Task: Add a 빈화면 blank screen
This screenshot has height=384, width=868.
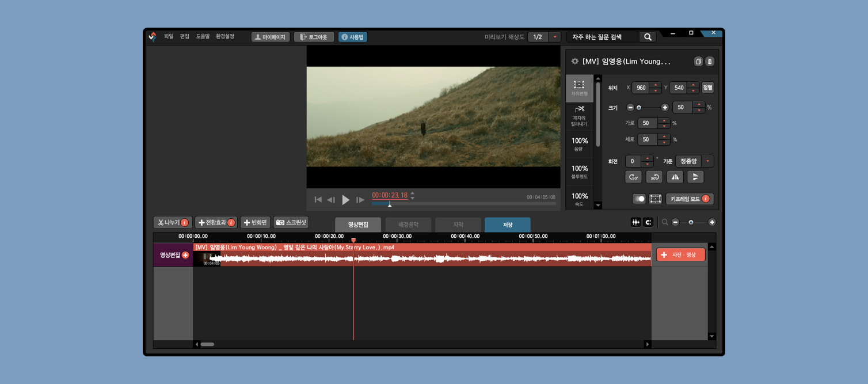Action: 255,222
